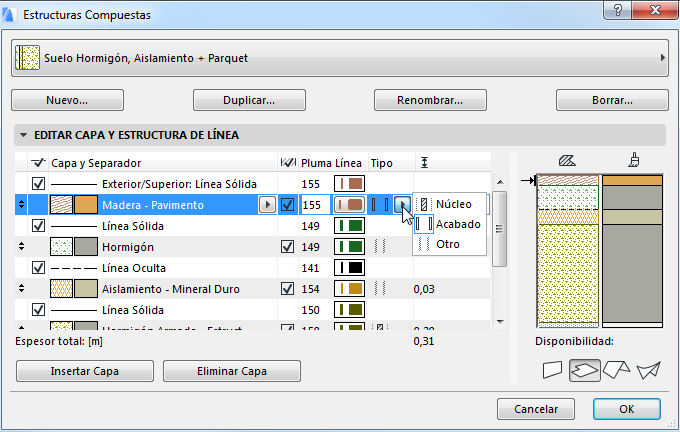Click the thickness column header icon
680x432 pixels.
pyautogui.click(x=424, y=163)
